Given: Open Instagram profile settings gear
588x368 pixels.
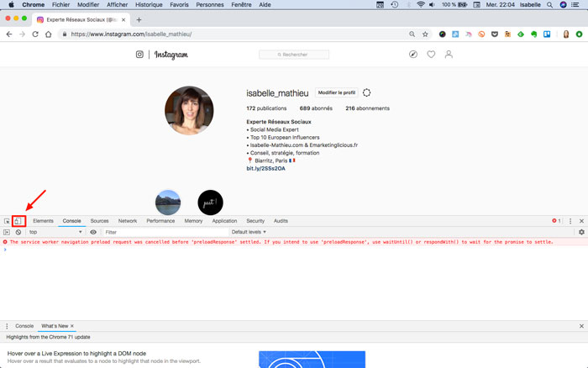Looking at the screenshot, I should pyautogui.click(x=367, y=92).
